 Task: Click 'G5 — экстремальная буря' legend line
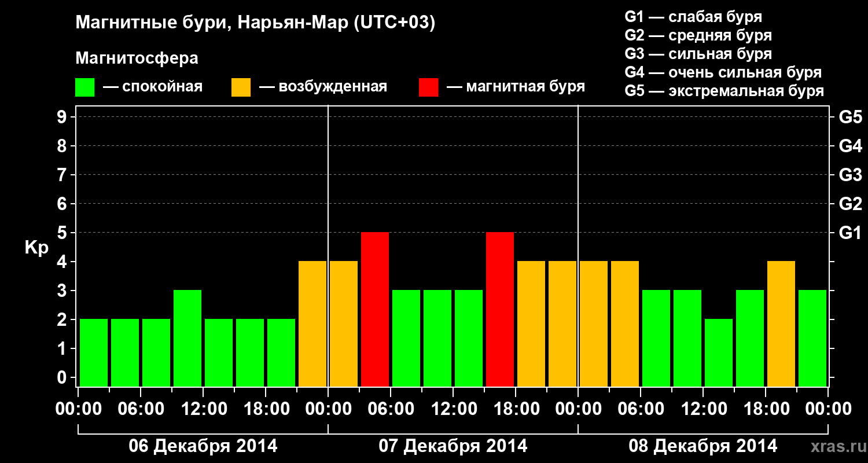click(x=724, y=91)
